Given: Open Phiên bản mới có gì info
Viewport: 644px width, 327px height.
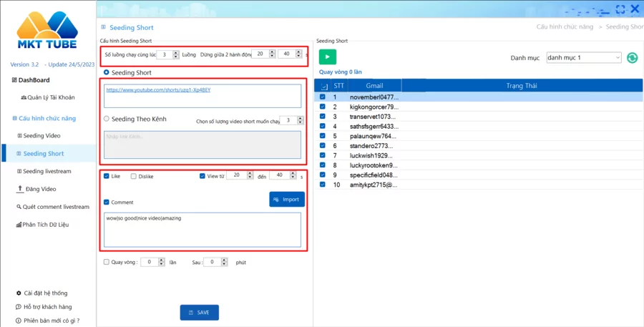Looking at the screenshot, I should tap(48, 321).
